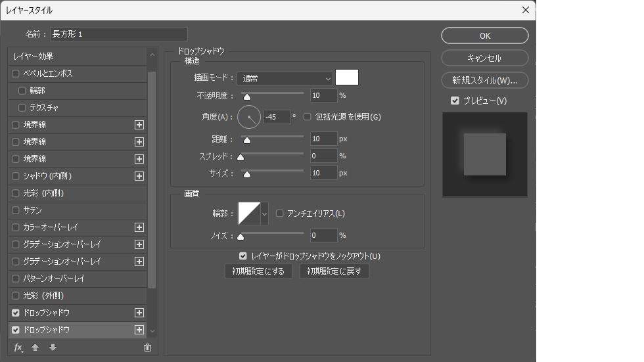Click the キャンセル button
644x362 pixels.
click(x=485, y=58)
